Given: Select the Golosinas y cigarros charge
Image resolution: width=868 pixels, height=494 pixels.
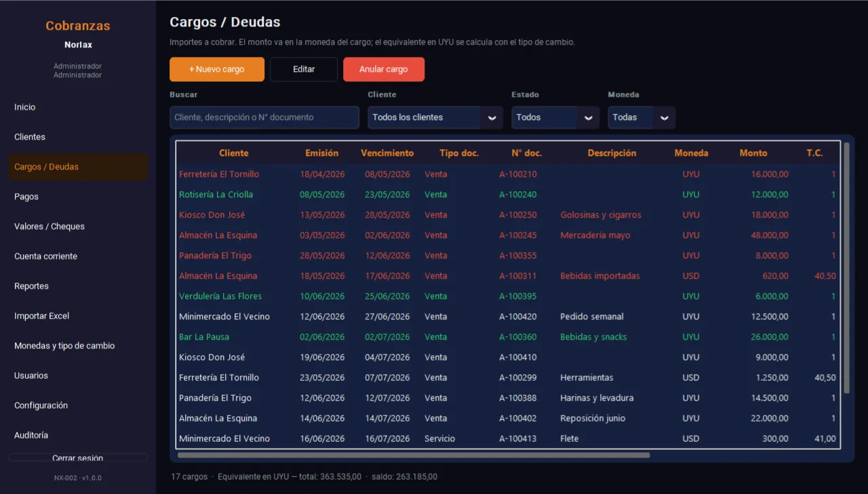Looking at the screenshot, I should [508, 215].
